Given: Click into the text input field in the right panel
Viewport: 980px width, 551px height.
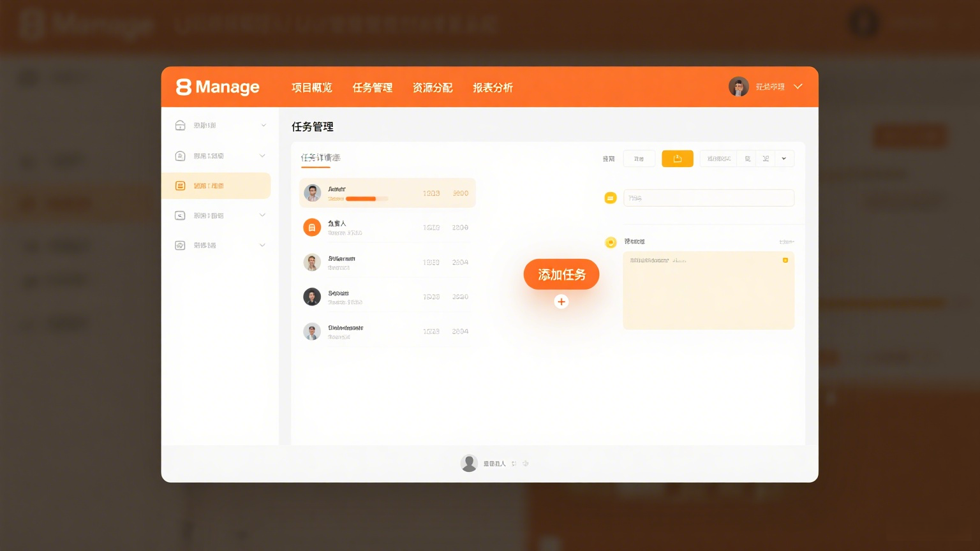Looking at the screenshot, I should point(708,198).
